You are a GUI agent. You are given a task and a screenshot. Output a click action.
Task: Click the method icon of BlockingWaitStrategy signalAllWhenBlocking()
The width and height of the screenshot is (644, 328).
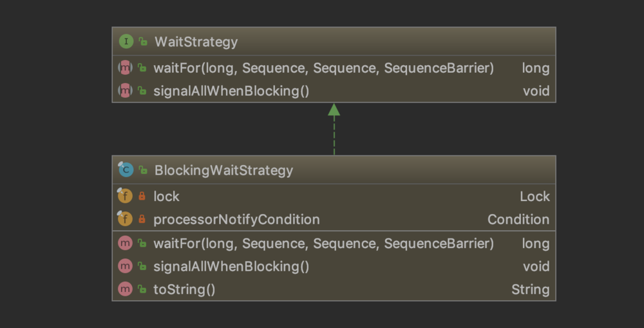(x=125, y=267)
